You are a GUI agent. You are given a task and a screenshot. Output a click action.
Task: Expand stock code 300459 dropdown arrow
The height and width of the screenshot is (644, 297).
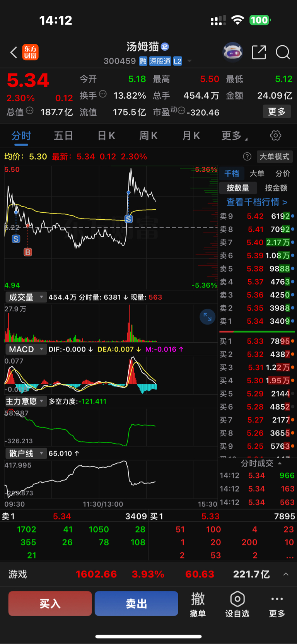pos(189,61)
